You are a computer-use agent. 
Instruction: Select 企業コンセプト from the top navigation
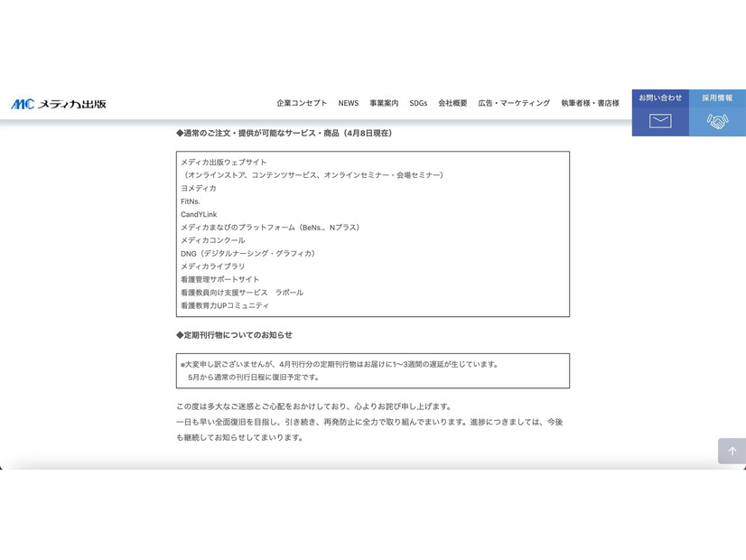(301, 103)
